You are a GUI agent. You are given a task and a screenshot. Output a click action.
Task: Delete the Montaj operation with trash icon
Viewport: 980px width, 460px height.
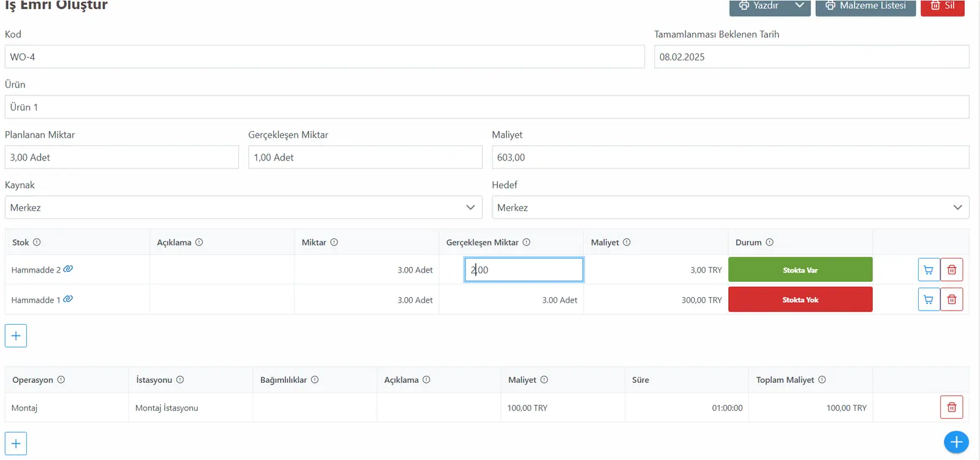click(x=952, y=407)
